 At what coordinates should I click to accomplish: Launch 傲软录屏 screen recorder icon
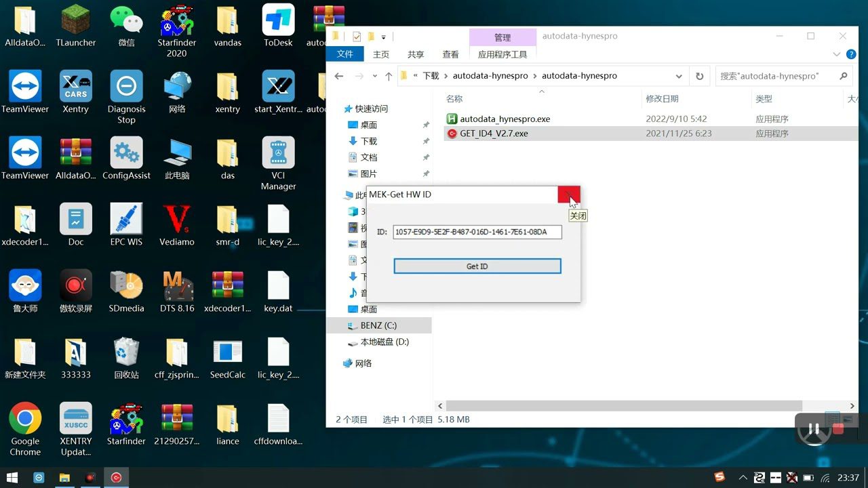pos(75,291)
